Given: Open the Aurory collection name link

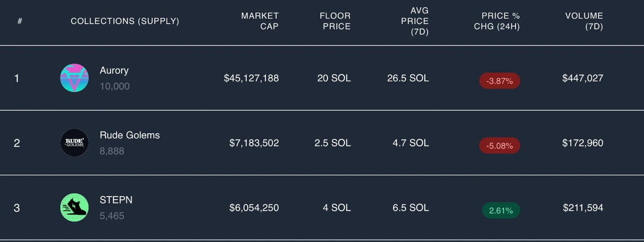Looking at the screenshot, I should tap(114, 70).
